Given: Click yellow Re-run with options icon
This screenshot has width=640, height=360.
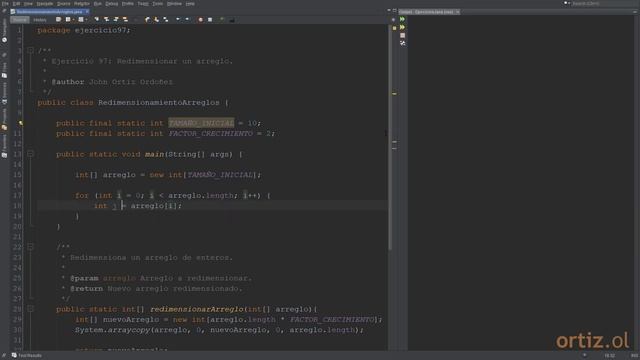Looking at the screenshot, I should (x=402, y=27).
